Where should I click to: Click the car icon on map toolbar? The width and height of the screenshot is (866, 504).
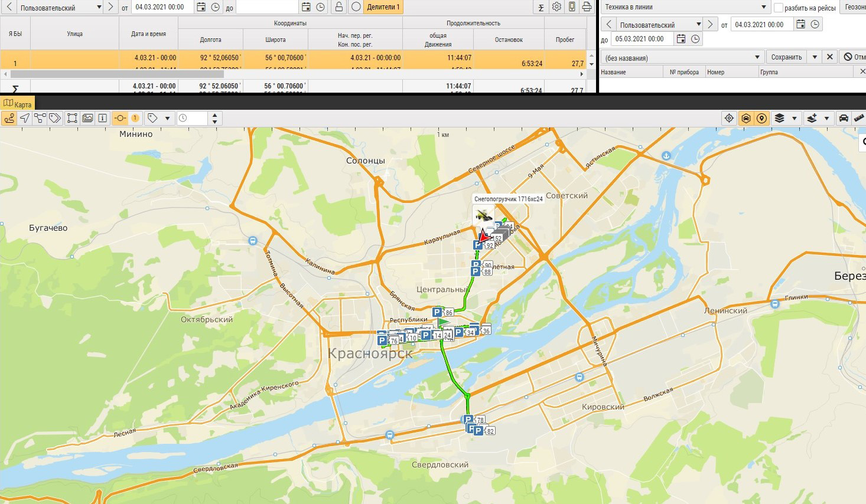844,118
